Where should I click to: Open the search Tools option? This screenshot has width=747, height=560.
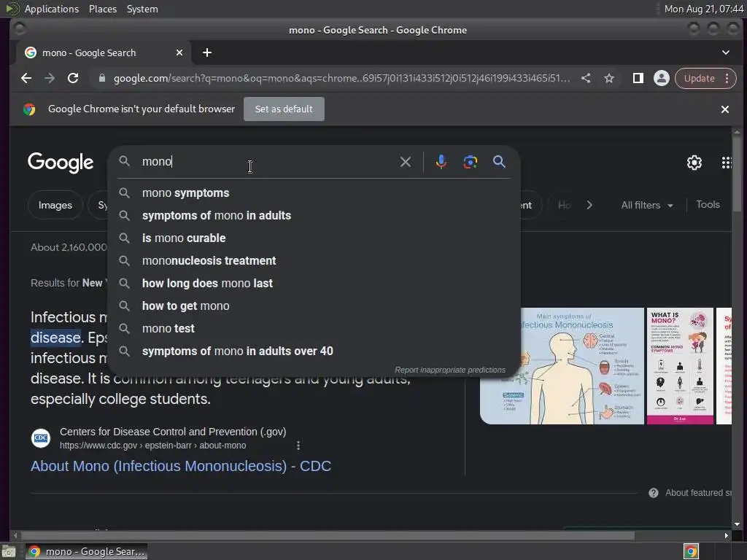pyautogui.click(x=708, y=205)
